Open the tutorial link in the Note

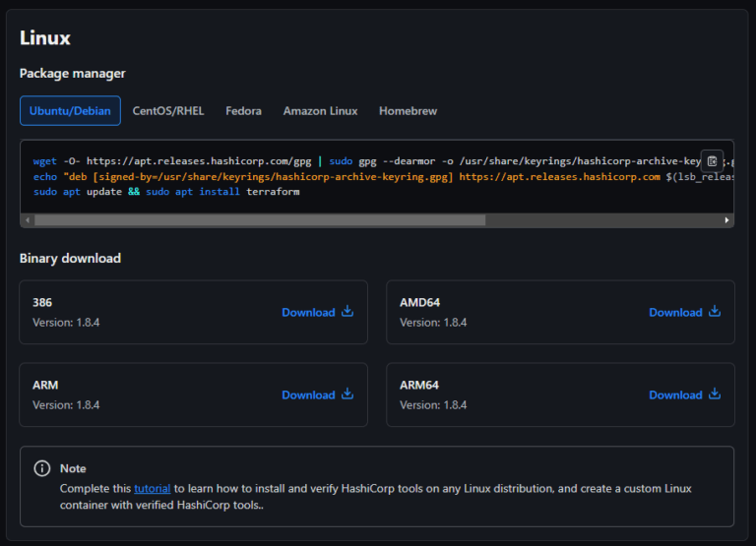[152, 489]
